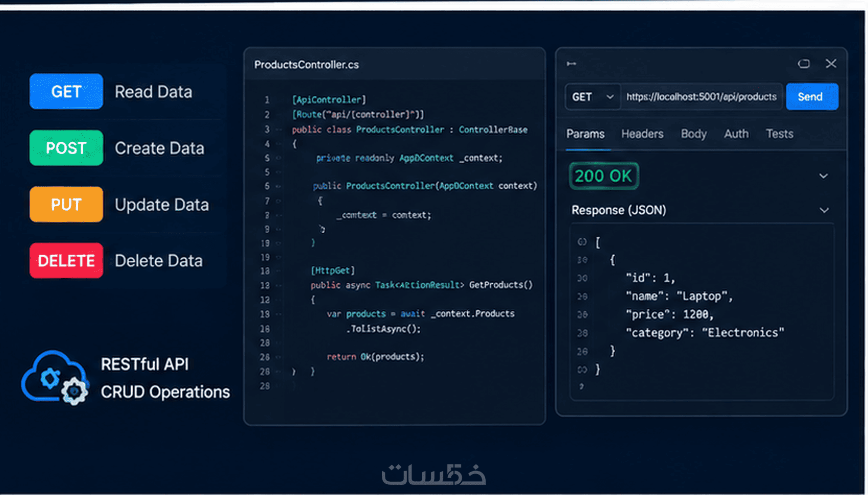Click the "price": 1200 JSON line
868x495 pixels.
point(670,315)
